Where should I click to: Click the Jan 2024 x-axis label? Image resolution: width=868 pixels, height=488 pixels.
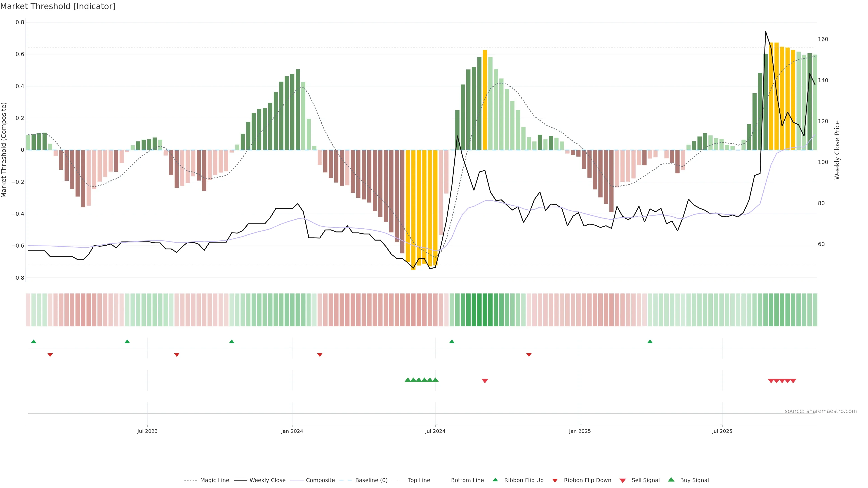292,432
